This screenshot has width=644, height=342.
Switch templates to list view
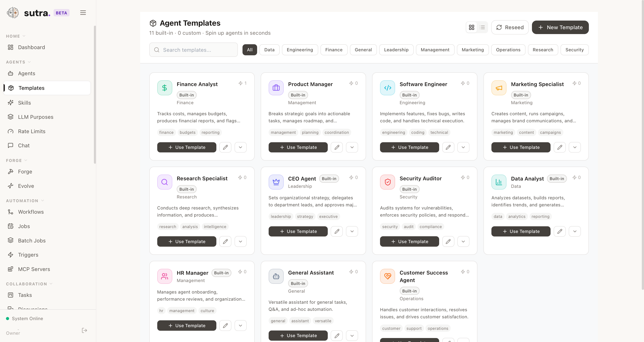tap(482, 27)
